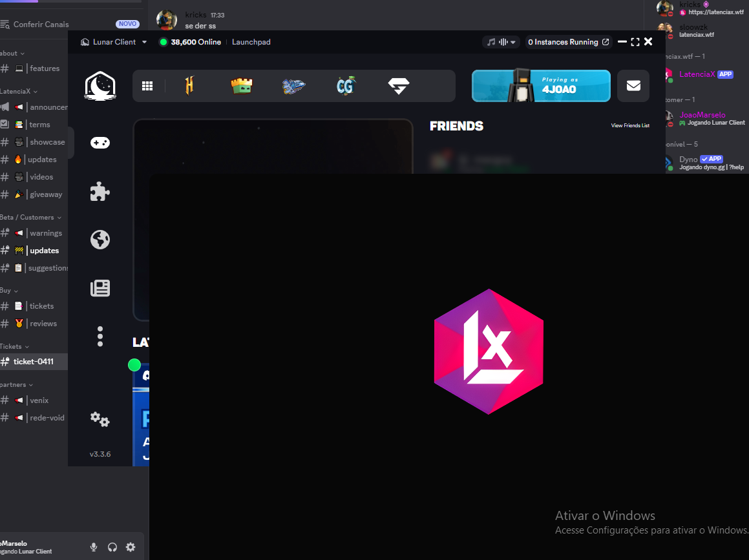Open the newspaper news section
The image size is (749, 560).
(100, 288)
